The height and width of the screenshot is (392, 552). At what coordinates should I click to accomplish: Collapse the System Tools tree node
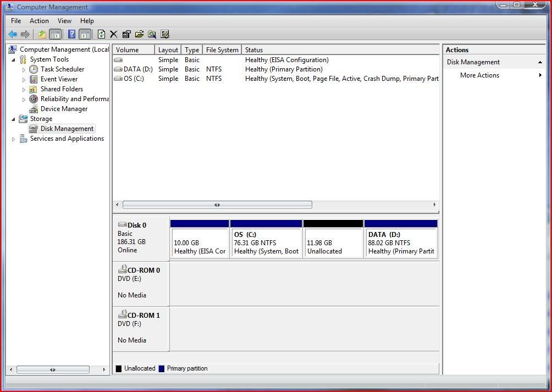(x=13, y=60)
